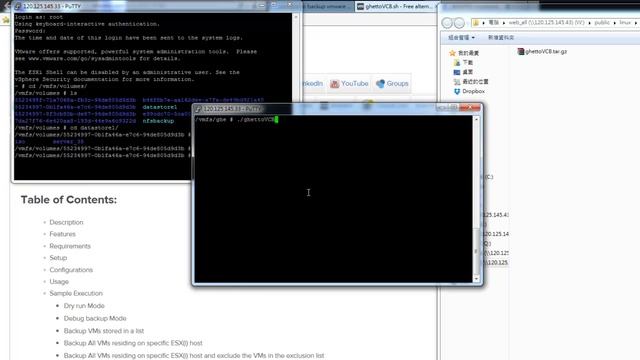Expand arrow after linux in address bar
The width and height of the screenshot is (640, 360).
pyautogui.click(x=635, y=23)
